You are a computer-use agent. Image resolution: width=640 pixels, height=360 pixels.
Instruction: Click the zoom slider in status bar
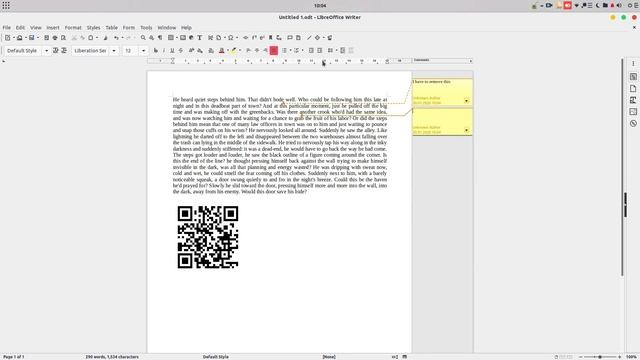(600, 357)
